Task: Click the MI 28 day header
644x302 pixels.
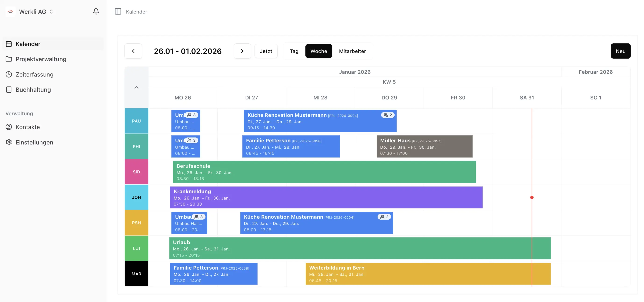Action: coord(320,98)
